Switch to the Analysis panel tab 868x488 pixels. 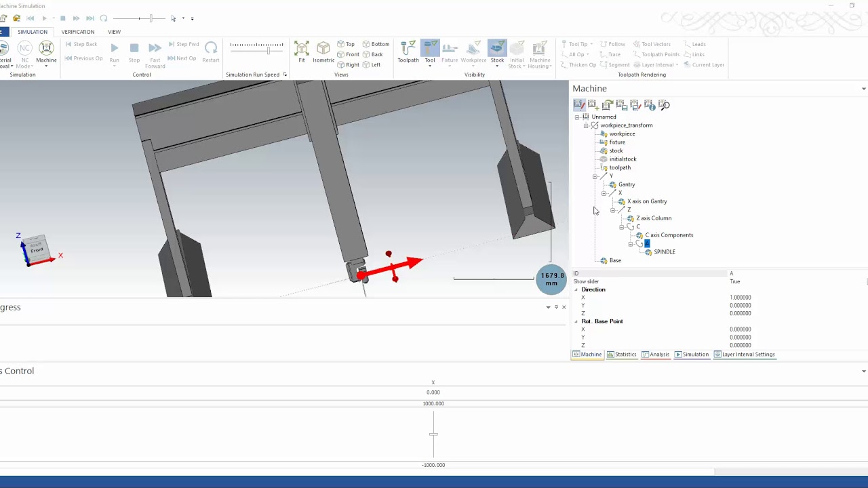[x=655, y=354]
